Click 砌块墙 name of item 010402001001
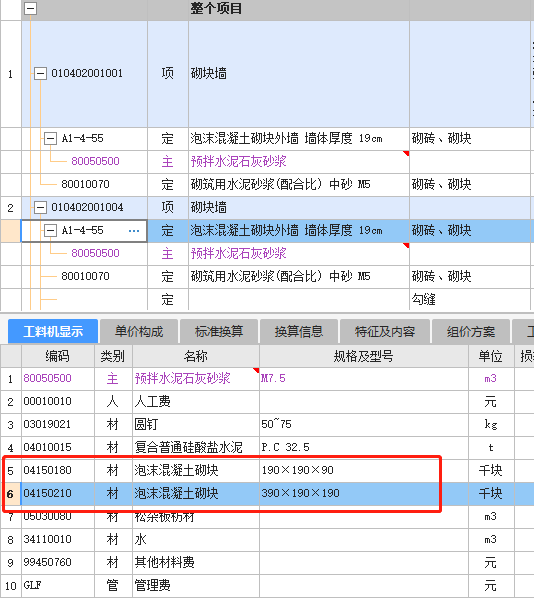 coord(209,73)
